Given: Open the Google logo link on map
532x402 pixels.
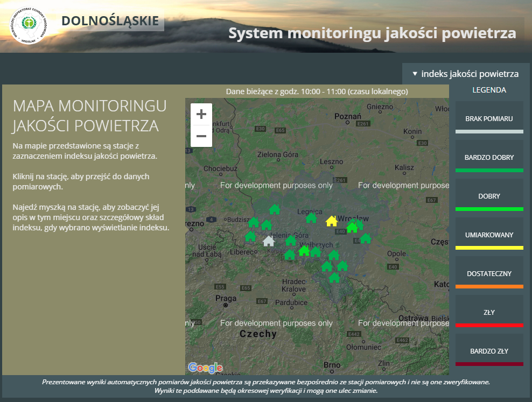Looking at the screenshot, I should (205, 368).
